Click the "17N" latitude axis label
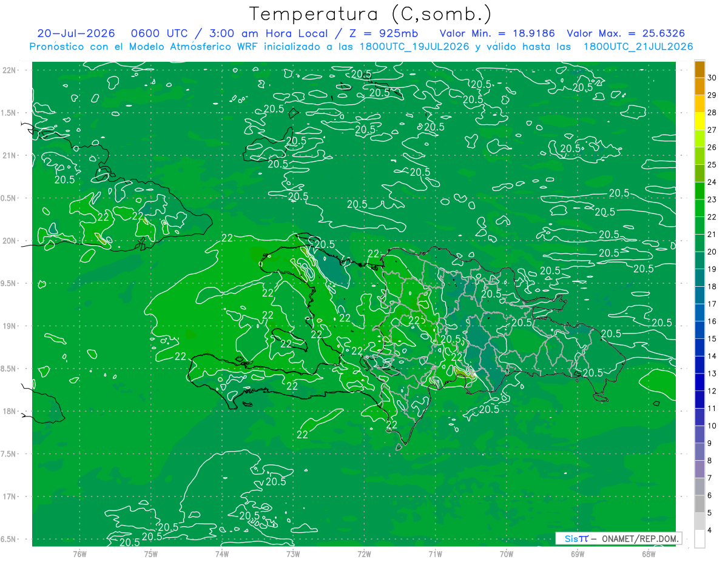The height and width of the screenshot is (562, 728). tap(10, 497)
